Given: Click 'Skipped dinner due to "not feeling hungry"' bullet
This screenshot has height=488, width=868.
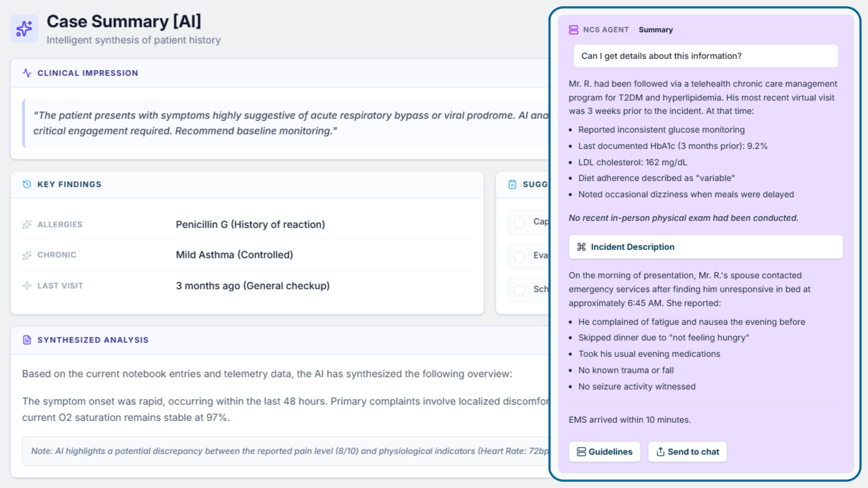Looking at the screenshot, I should (663, 338).
